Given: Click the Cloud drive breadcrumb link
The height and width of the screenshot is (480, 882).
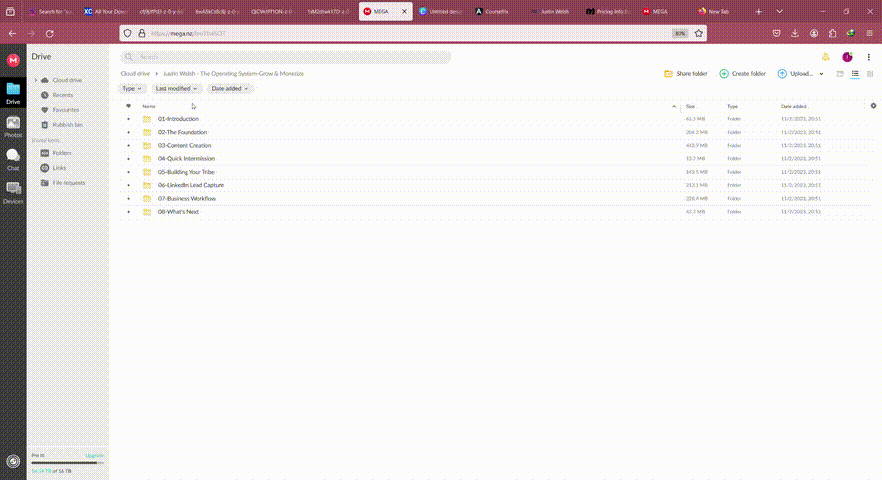Looking at the screenshot, I should (135, 74).
